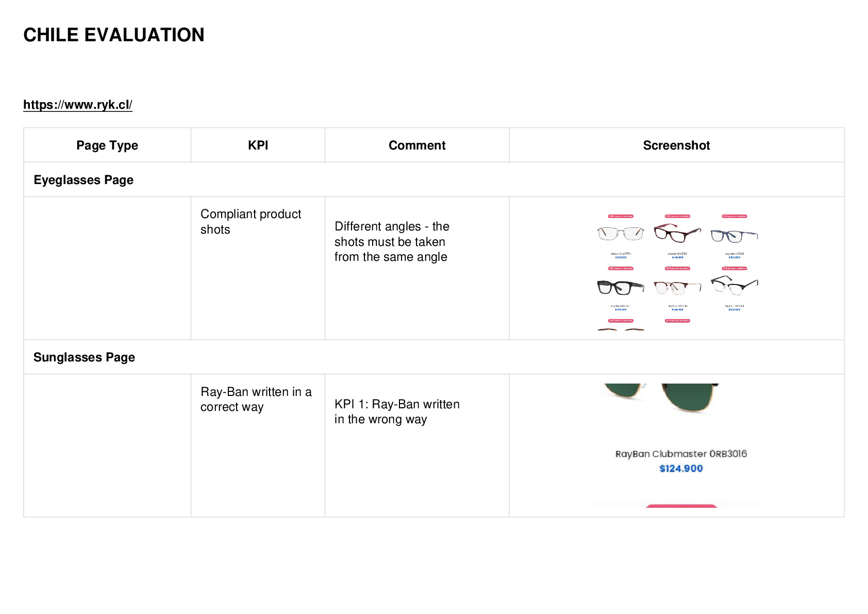Select the black clubmaster eyeglasses angled shot
This screenshot has width=868, height=614.
[735, 285]
